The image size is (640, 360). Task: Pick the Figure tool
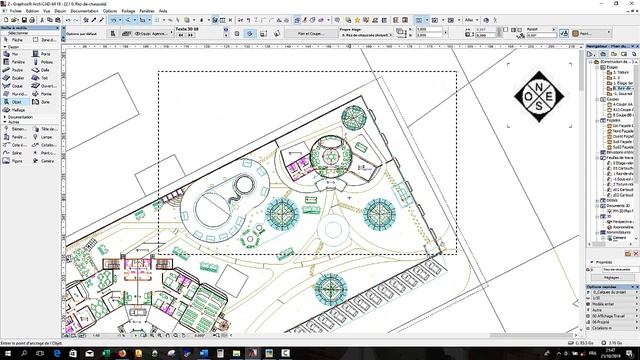pyautogui.click(x=13, y=161)
